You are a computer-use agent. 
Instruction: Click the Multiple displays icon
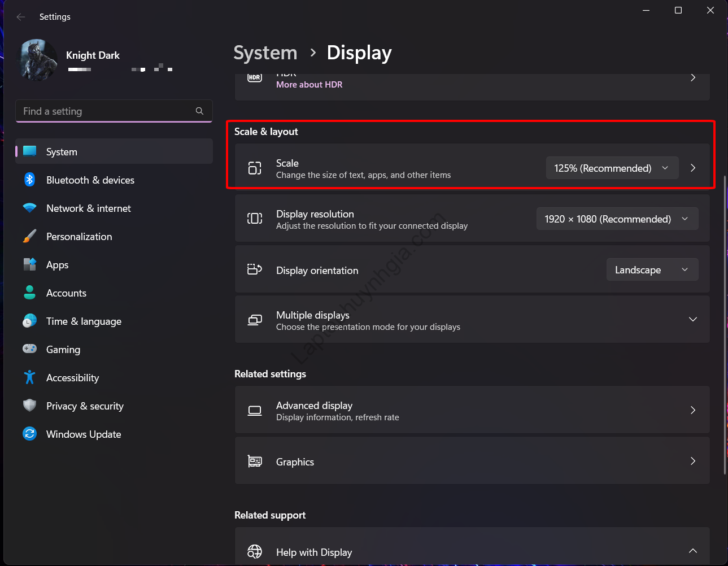(255, 320)
